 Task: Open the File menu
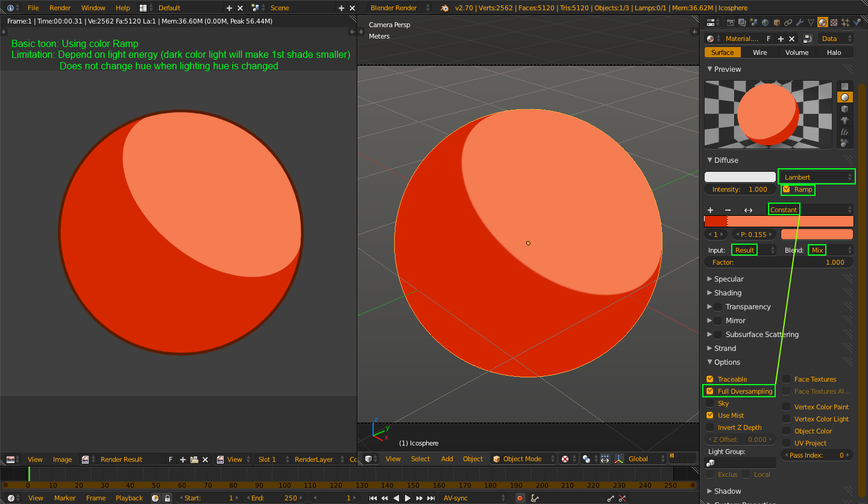tap(33, 8)
